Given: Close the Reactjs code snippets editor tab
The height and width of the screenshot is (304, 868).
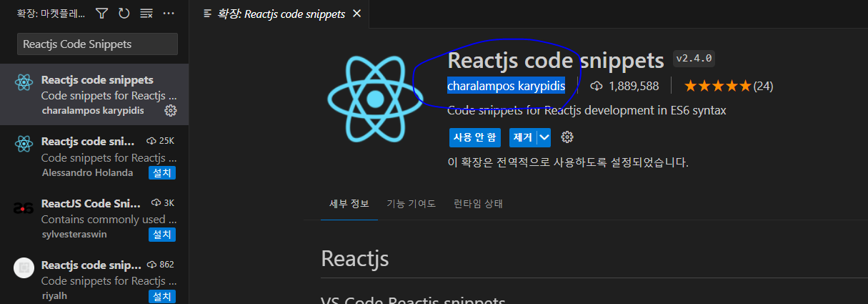Looking at the screenshot, I should coord(356,14).
